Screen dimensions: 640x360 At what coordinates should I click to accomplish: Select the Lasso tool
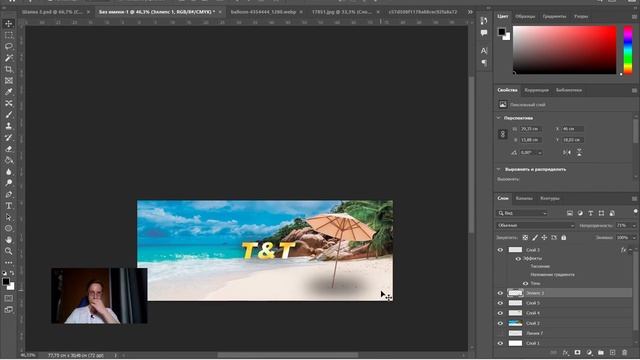coord(9,47)
